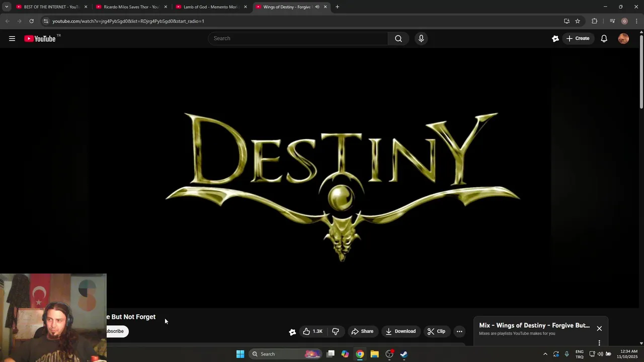Open Task View on taskbar
The width and height of the screenshot is (644, 362).
(331, 354)
